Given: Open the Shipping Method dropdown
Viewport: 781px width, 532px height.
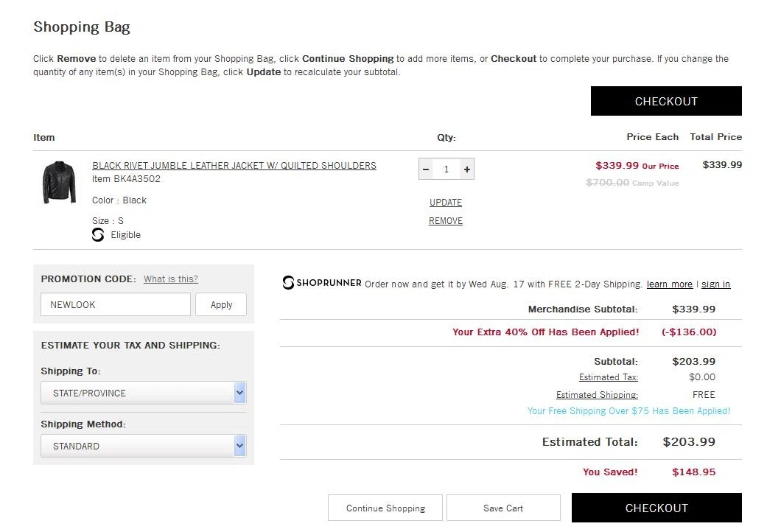Looking at the screenshot, I should point(144,446).
